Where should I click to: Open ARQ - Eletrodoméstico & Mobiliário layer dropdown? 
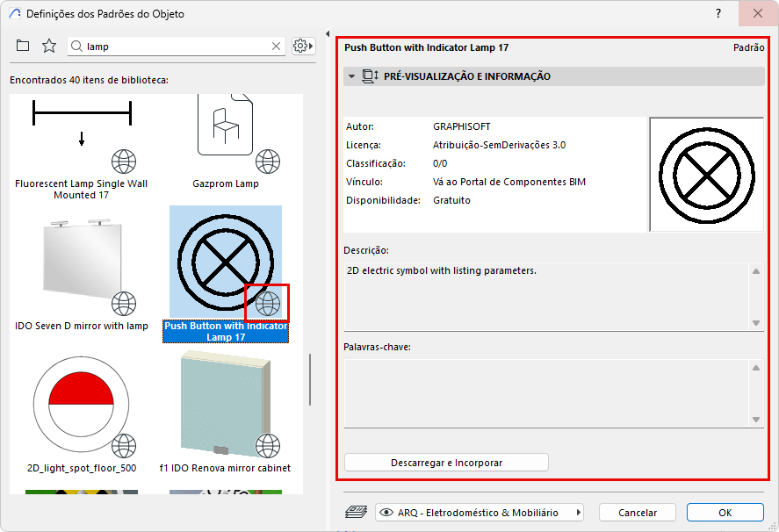pyautogui.click(x=480, y=512)
